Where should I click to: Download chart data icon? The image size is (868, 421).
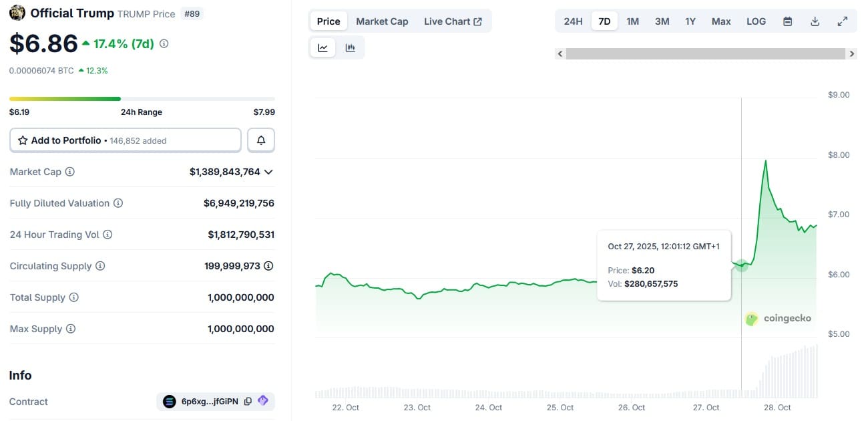pyautogui.click(x=815, y=21)
